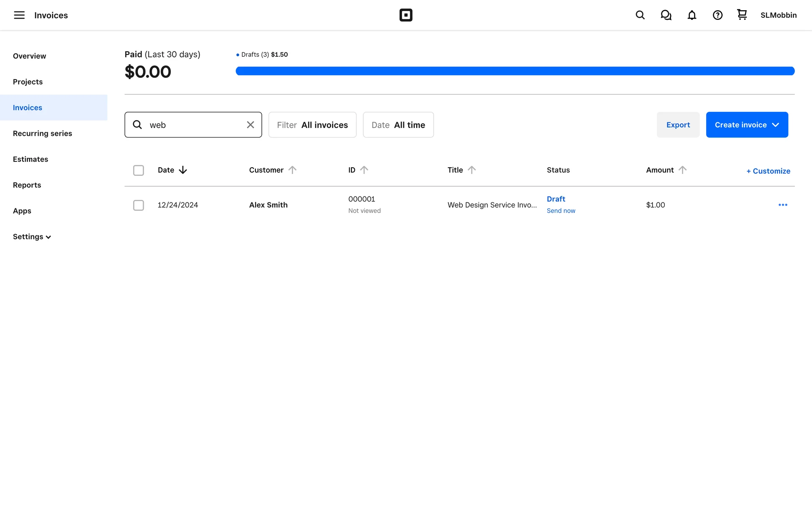Open Estimates in the sidebar
This screenshot has width=812, height=508.
[x=30, y=159]
